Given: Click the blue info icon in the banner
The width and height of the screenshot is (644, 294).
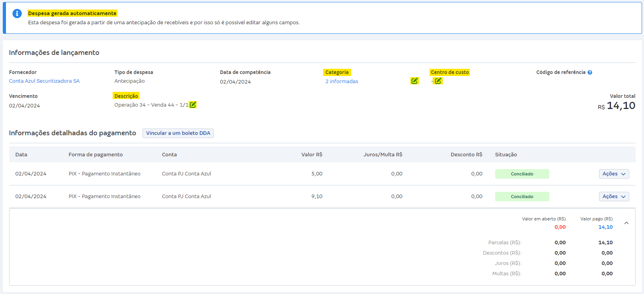Looking at the screenshot, I should (x=17, y=14).
